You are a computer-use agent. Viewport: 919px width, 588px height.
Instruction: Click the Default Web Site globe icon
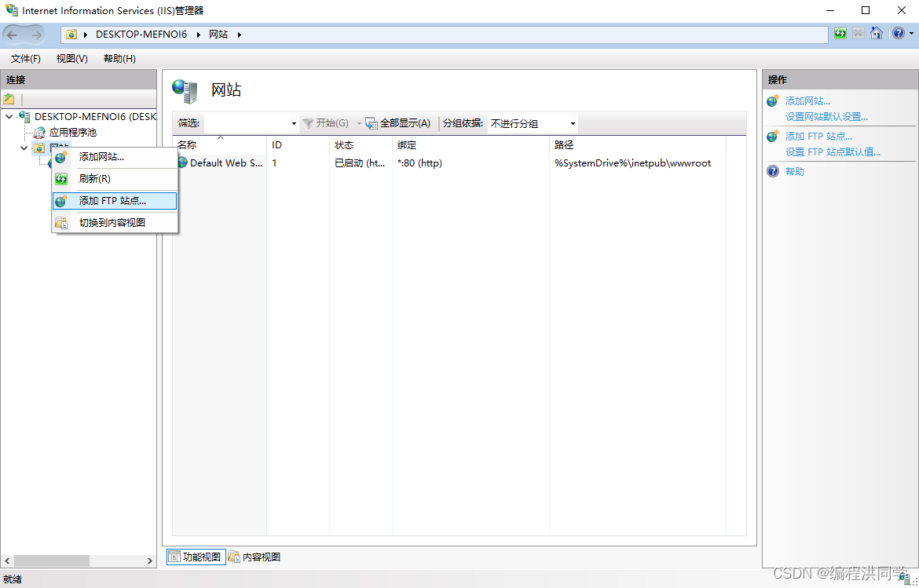(182, 163)
